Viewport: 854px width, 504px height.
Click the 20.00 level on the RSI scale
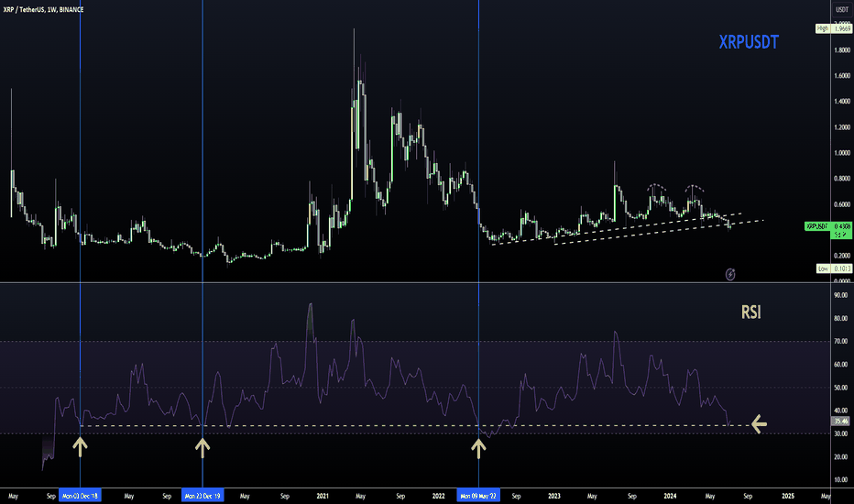(x=841, y=457)
